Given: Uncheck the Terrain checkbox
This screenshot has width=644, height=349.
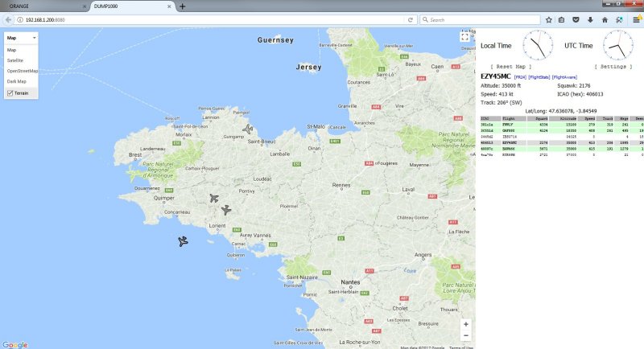Looking at the screenshot, I should [10, 93].
